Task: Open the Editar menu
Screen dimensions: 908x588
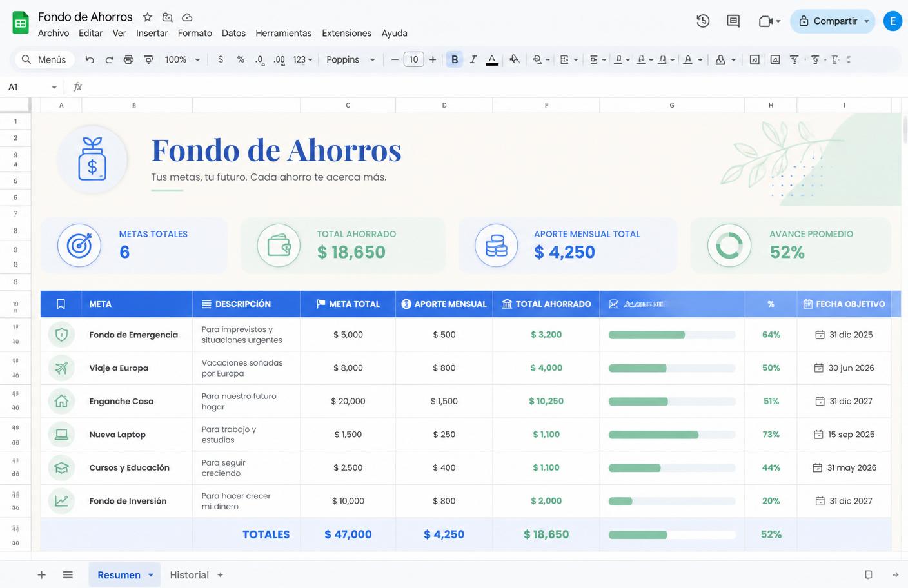Action: [x=90, y=33]
